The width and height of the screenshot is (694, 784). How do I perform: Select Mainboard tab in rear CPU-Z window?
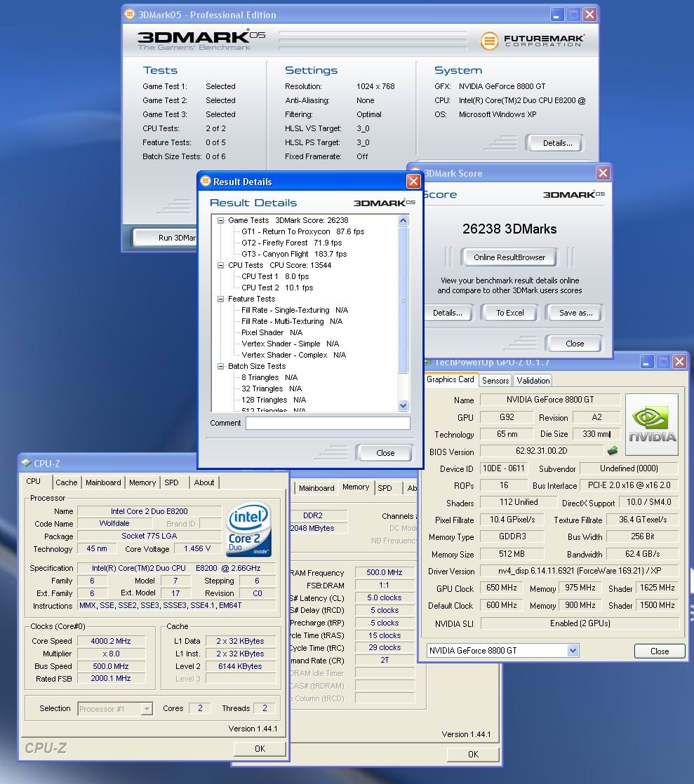point(316,488)
